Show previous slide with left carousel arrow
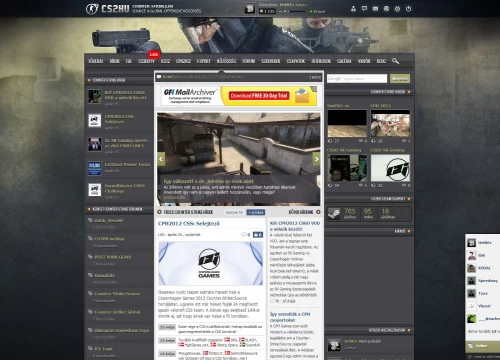 tap(161, 159)
